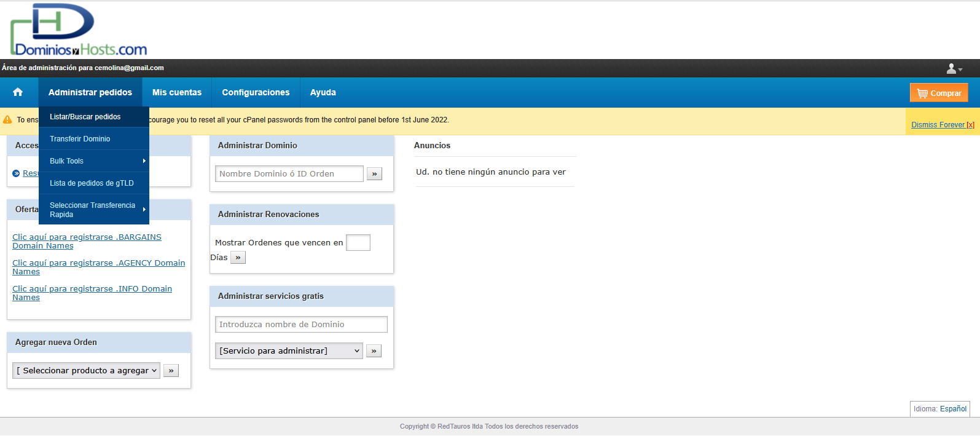Open the Servicio para administrar dropdown
Screen dimensions: 980x436
point(288,351)
